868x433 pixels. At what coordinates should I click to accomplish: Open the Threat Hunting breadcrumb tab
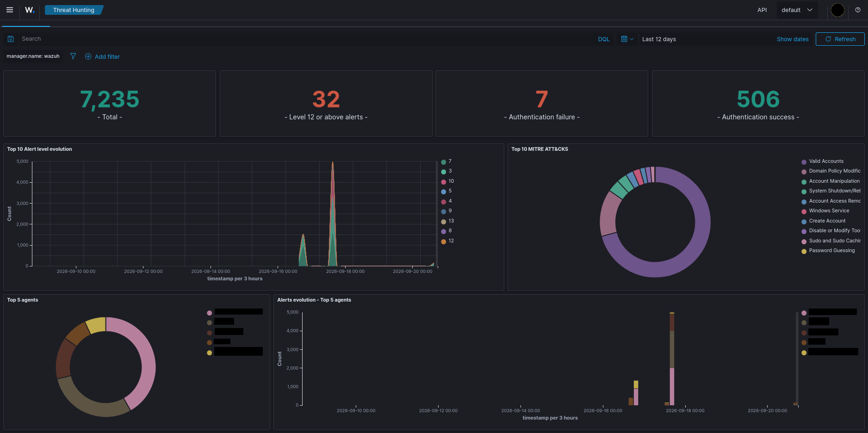[74, 10]
